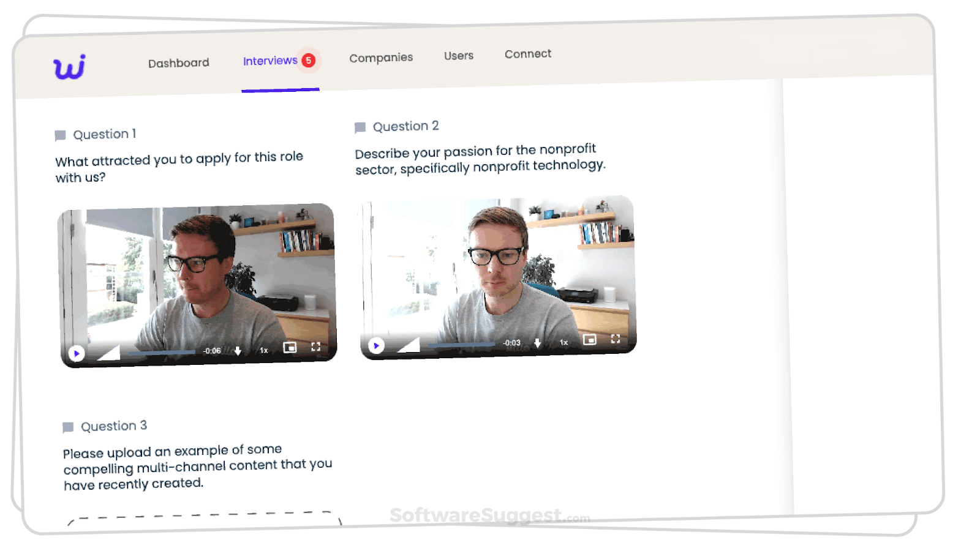Click the download arrow on Question 2 video

(x=537, y=342)
